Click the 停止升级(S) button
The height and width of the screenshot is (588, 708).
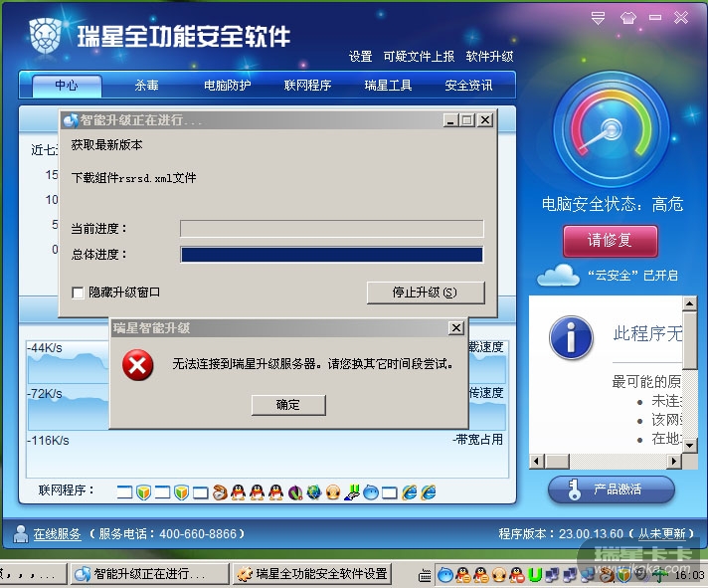click(x=426, y=293)
